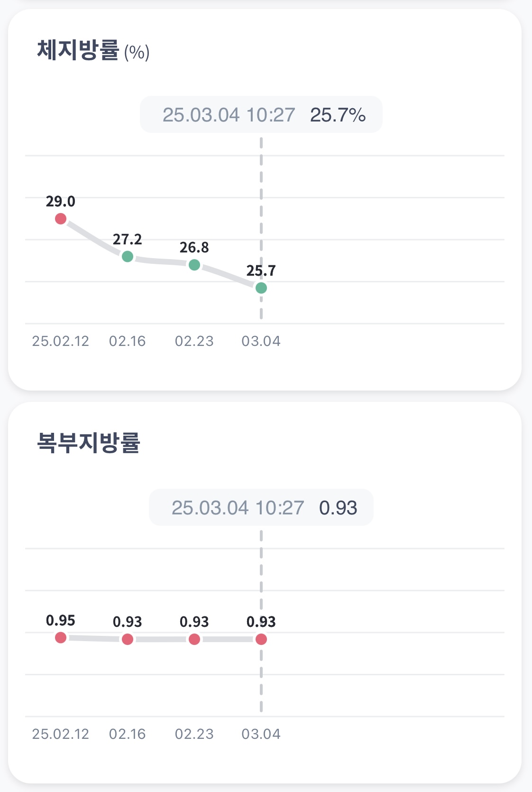Tap the 0.93 tooltip in 복부지방률 chart
Viewport: 532px width, 792px height.
(x=261, y=508)
